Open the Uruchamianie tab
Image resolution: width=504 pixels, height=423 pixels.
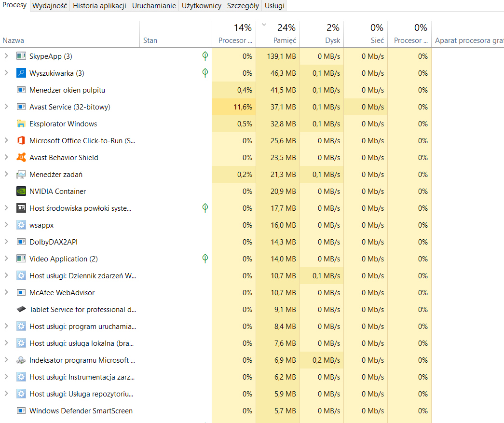(154, 6)
